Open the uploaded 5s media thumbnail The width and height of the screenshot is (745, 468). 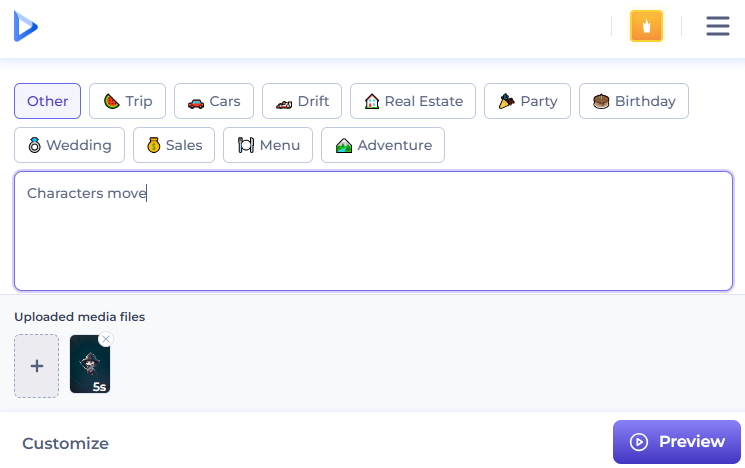tap(88, 368)
